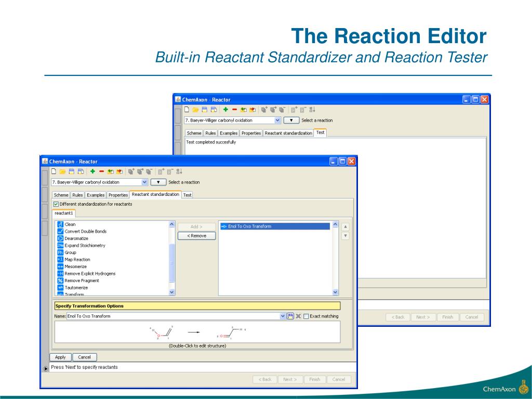532x399 pixels.
Task: Open Reactant standardization tab in back window
Action: [x=288, y=133]
